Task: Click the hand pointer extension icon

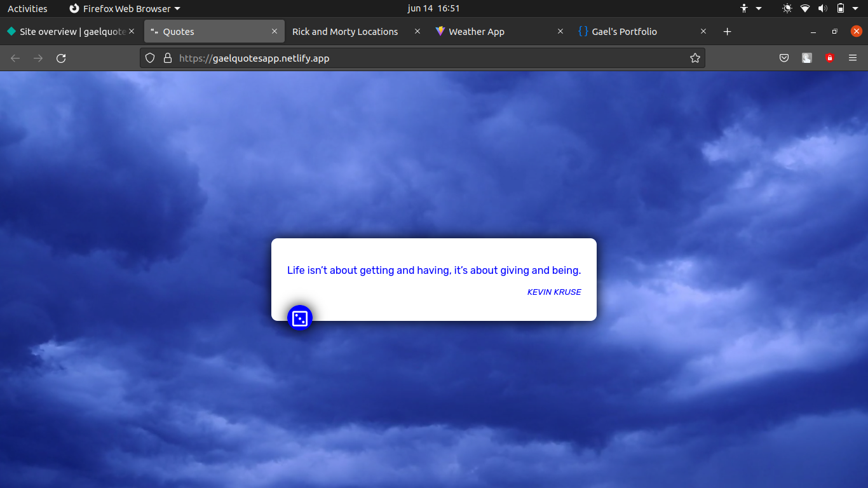Action: coord(807,58)
